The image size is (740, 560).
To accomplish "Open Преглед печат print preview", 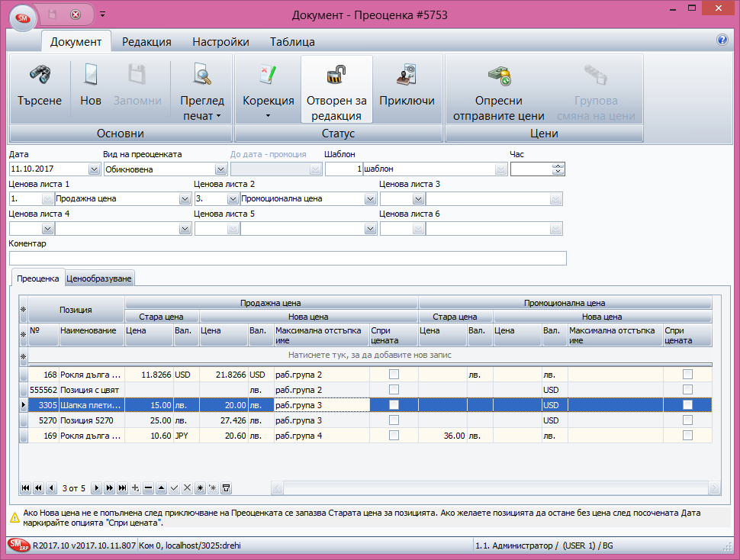I will (202, 90).
